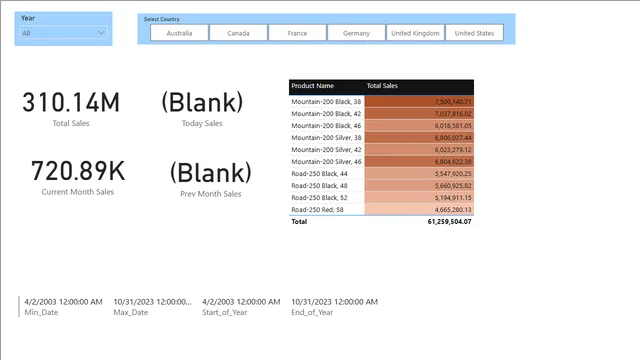The image size is (640, 360).
Task: Select the Max_Date card value
Action: pyautogui.click(x=152, y=302)
